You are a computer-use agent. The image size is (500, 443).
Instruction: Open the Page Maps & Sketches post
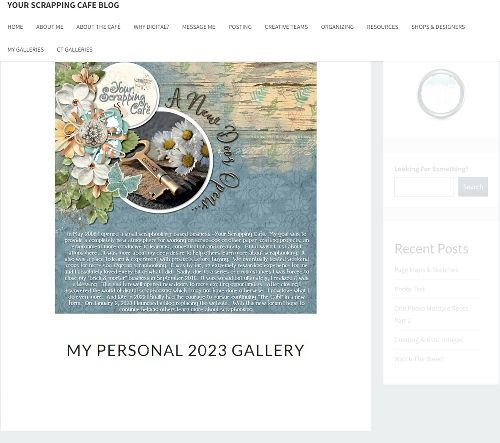pyautogui.click(x=426, y=269)
